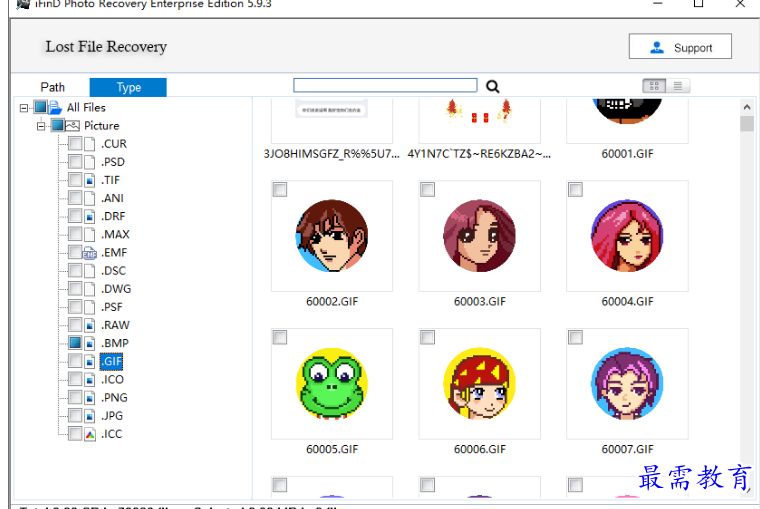760x509 pixels.
Task: Select the 60007.GIF thumbnail image
Action: click(627, 383)
